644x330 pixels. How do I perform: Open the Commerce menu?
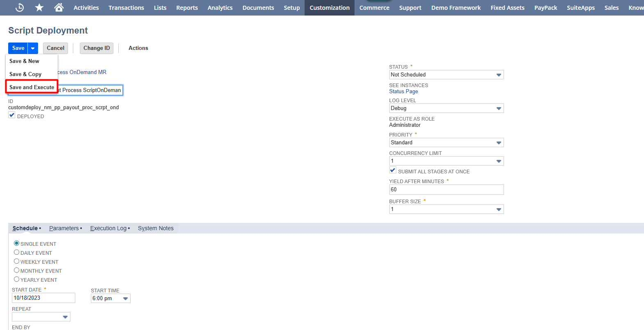pyautogui.click(x=374, y=8)
